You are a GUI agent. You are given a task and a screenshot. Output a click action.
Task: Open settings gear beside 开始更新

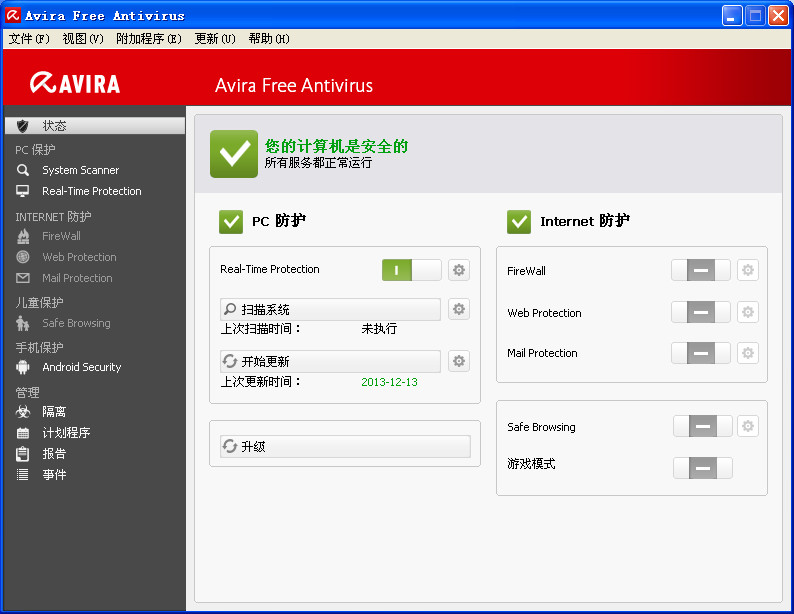(459, 361)
